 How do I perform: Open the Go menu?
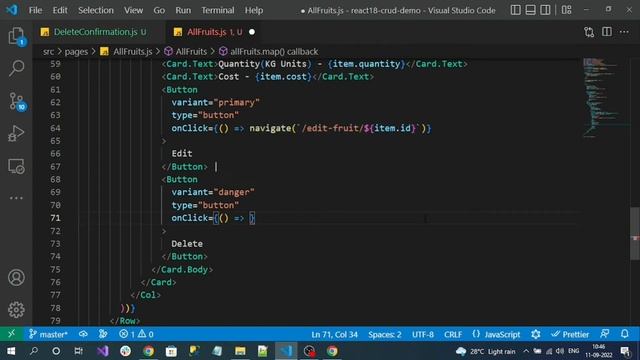click(159, 10)
